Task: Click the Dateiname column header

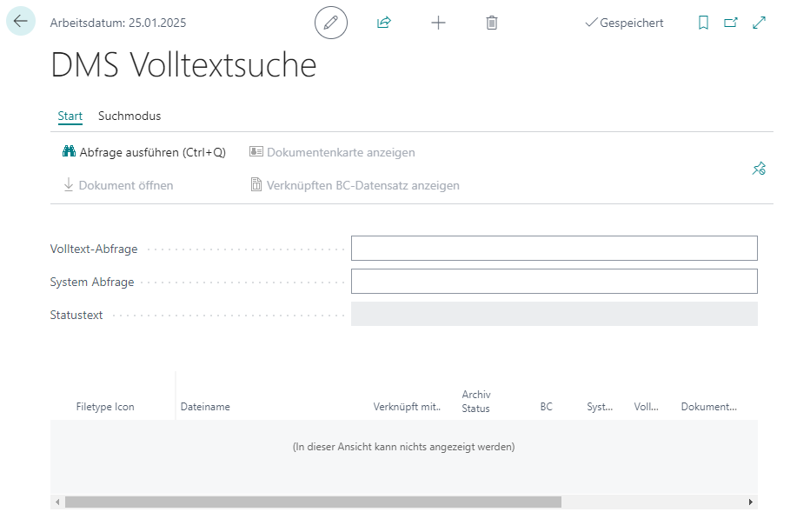Action: tap(205, 407)
